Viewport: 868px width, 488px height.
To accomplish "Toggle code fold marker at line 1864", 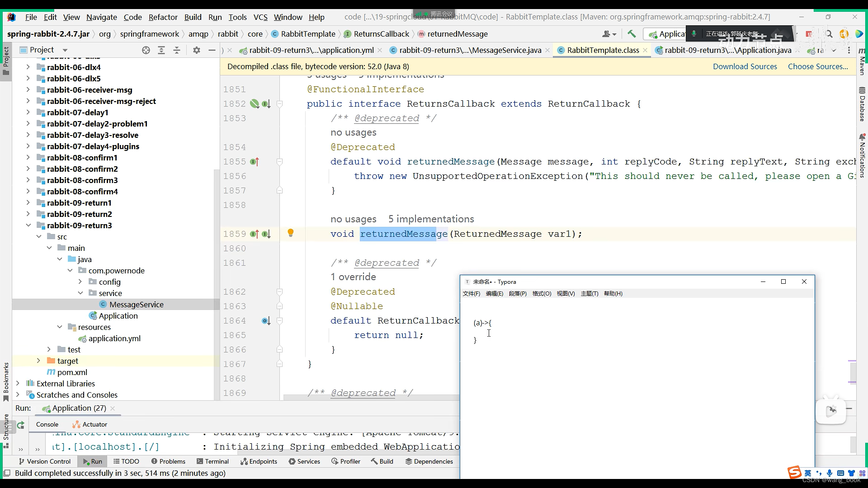I will pyautogui.click(x=279, y=321).
